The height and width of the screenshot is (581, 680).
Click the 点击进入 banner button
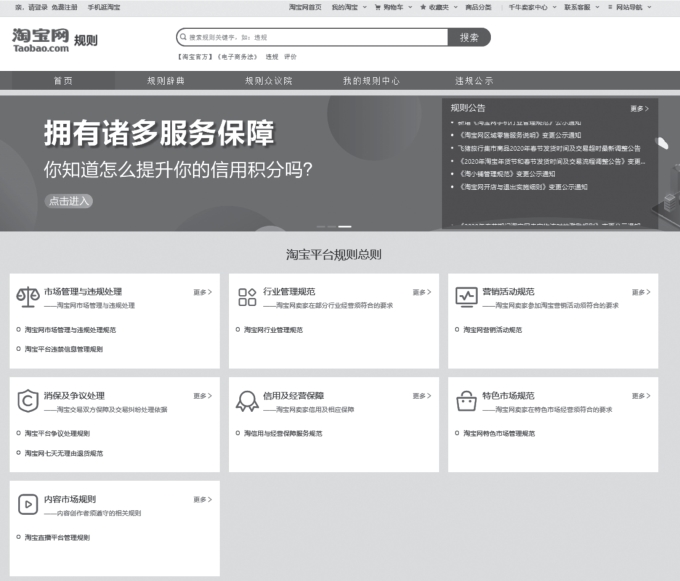click(69, 201)
